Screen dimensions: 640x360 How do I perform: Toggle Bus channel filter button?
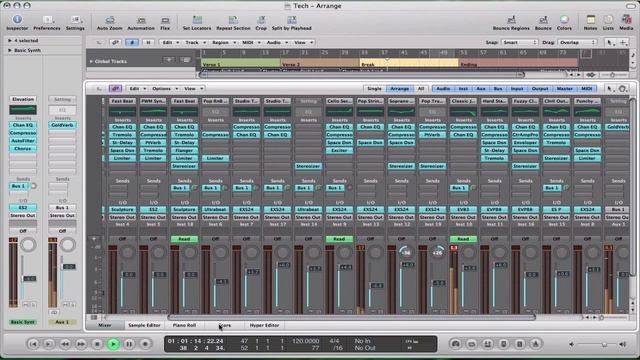pyautogui.click(x=498, y=89)
